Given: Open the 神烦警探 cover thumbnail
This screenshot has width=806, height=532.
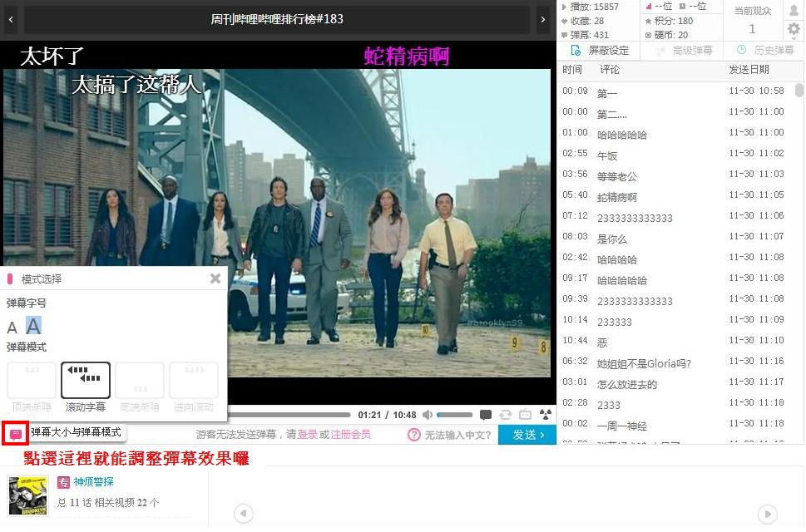Looking at the screenshot, I should (27, 495).
